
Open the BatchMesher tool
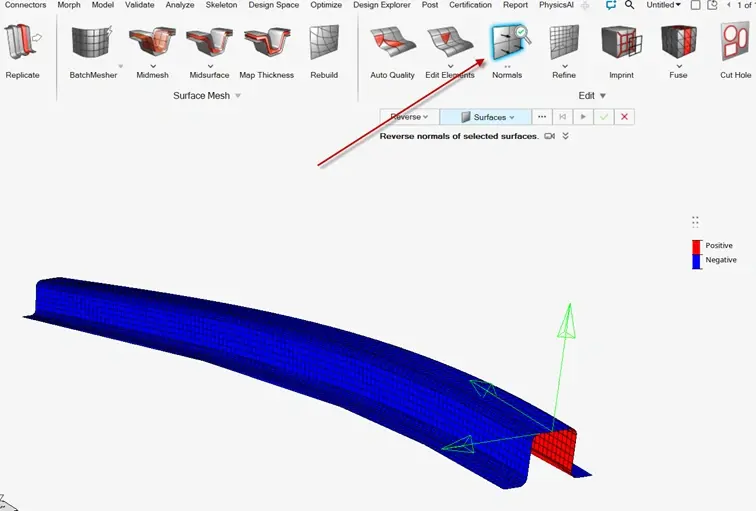93,44
